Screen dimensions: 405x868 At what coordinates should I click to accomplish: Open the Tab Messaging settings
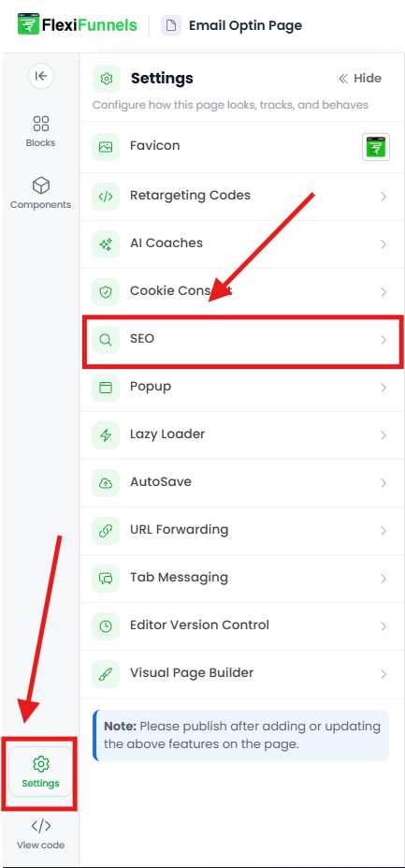[x=241, y=579]
